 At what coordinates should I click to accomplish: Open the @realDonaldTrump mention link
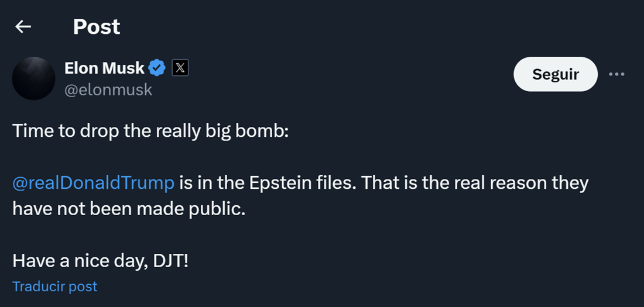(93, 183)
